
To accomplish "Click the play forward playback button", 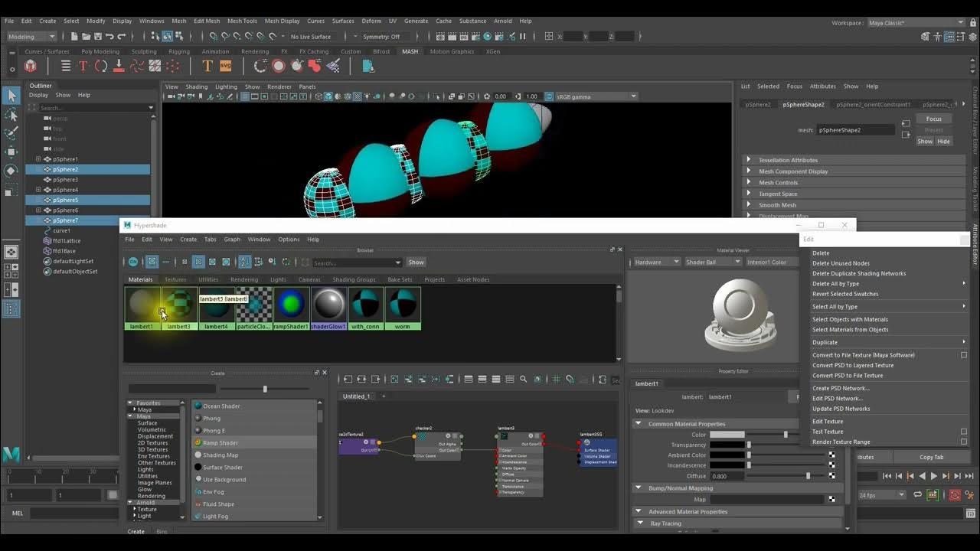I will [933, 476].
